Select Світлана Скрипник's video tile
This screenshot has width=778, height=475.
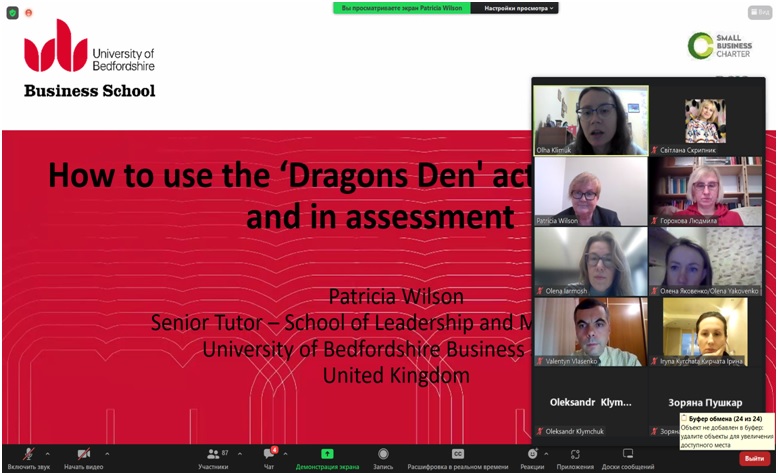click(x=706, y=120)
